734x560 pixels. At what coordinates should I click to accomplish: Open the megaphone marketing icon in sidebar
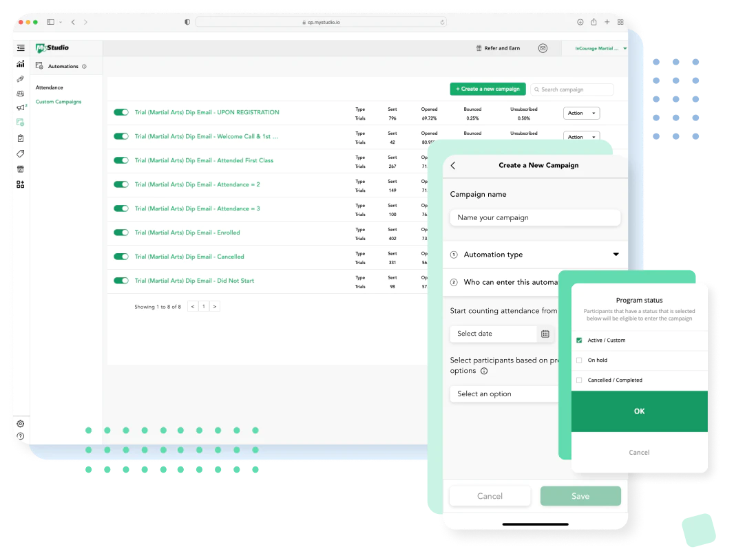click(21, 107)
